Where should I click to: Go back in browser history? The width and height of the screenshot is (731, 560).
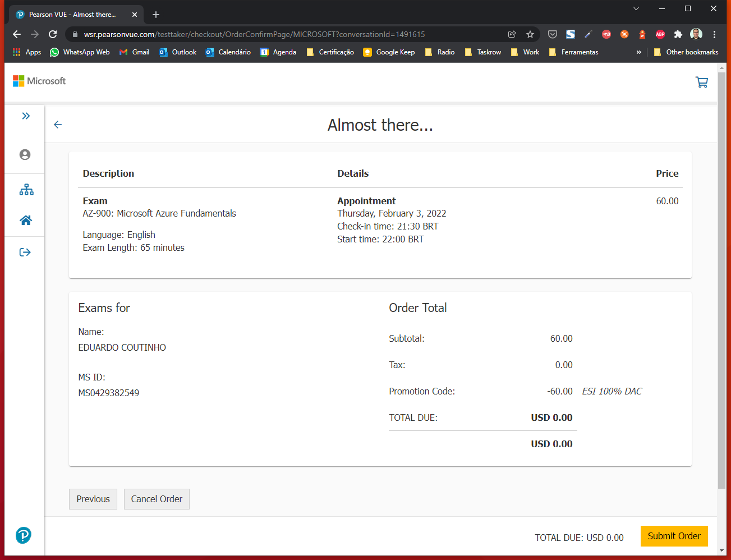tap(17, 34)
